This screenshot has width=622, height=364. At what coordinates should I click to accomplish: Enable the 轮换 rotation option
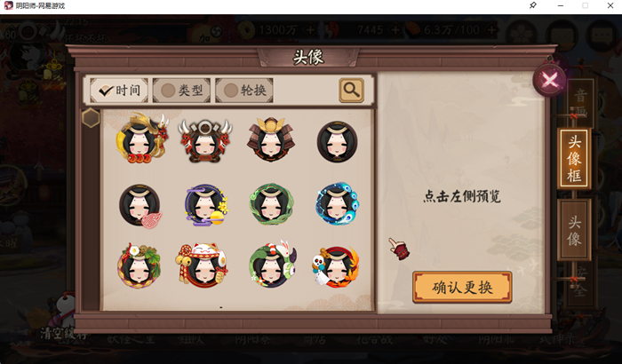[244, 91]
